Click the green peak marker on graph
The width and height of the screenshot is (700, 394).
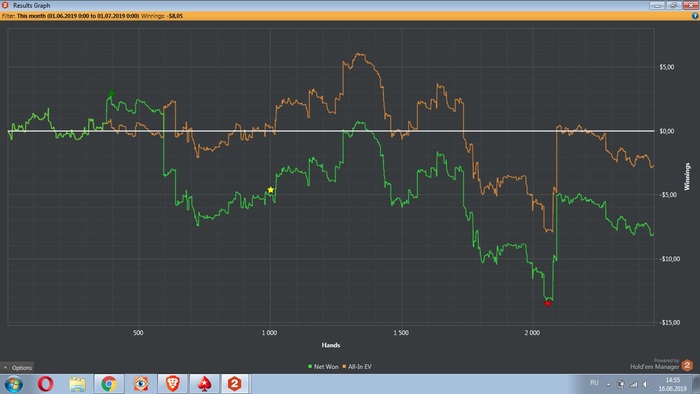[112, 93]
